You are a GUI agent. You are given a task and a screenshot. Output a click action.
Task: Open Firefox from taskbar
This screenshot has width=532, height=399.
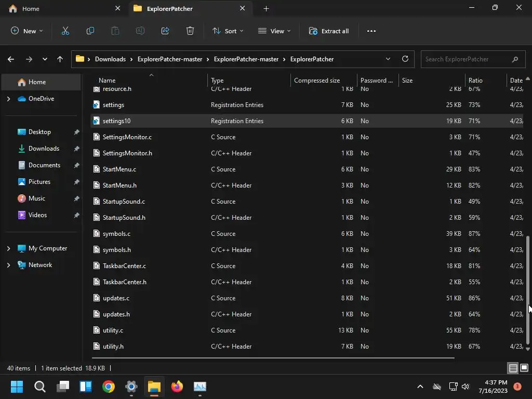(x=177, y=387)
